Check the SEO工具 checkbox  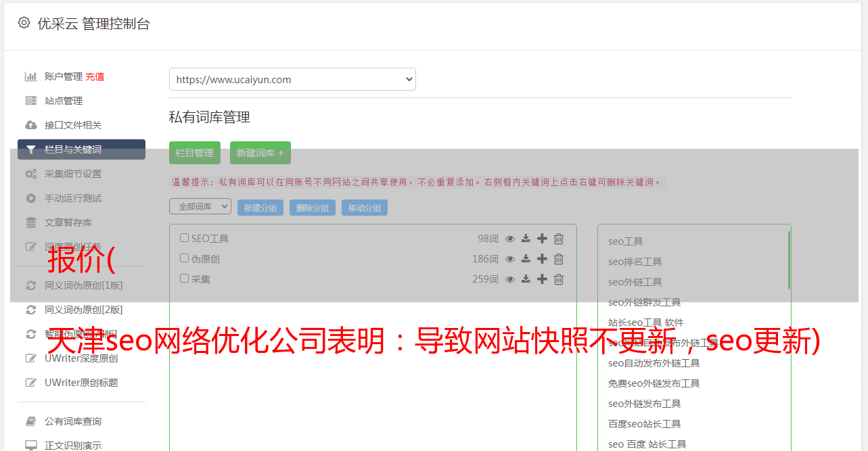184,238
